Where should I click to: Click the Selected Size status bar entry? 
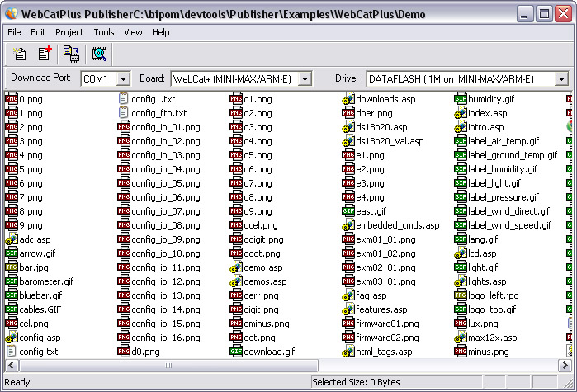click(x=395, y=382)
